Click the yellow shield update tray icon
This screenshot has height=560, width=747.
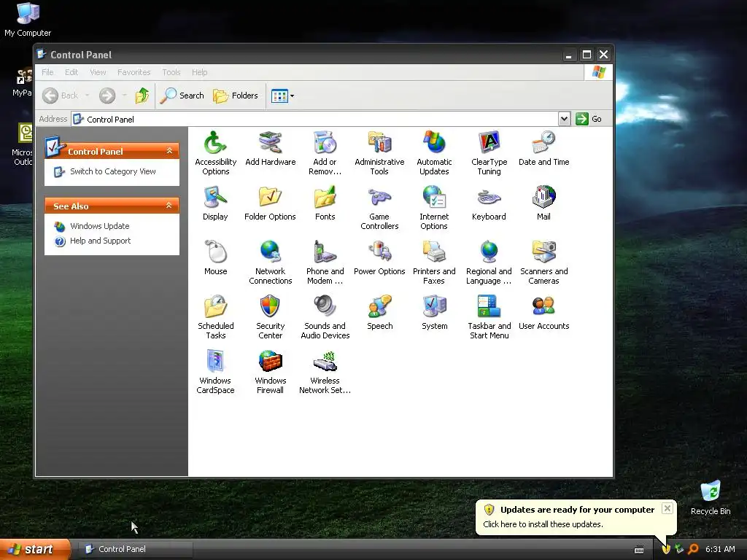click(666, 549)
